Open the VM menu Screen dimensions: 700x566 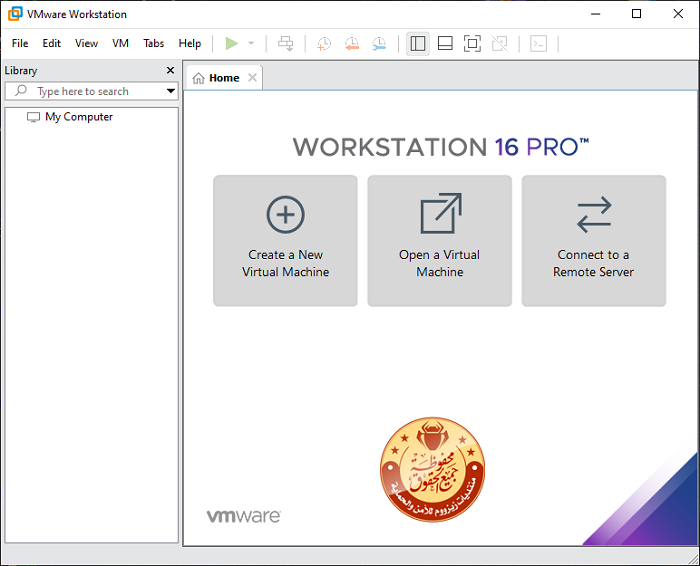pyautogui.click(x=121, y=43)
